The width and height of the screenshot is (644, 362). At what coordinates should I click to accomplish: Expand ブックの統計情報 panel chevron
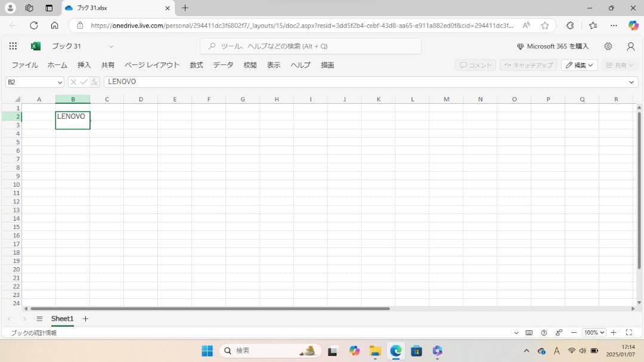click(x=516, y=332)
